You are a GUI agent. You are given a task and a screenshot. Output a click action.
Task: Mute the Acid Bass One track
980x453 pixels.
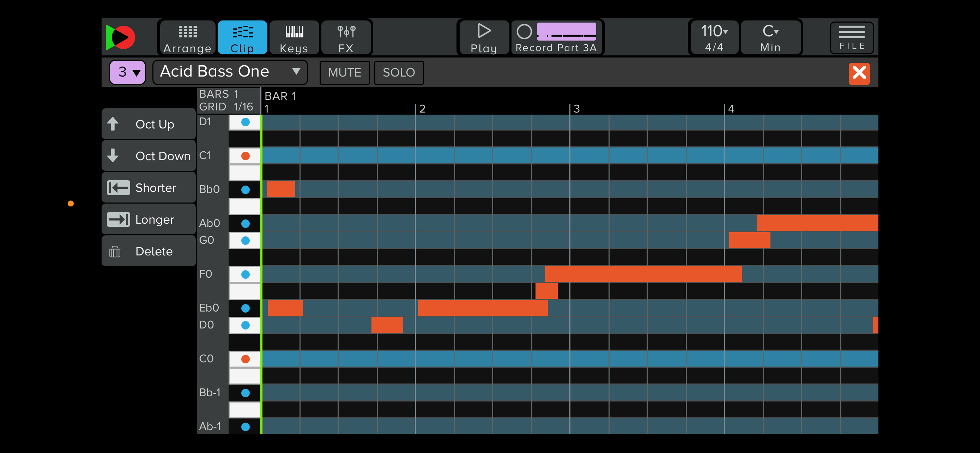[344, 72]
